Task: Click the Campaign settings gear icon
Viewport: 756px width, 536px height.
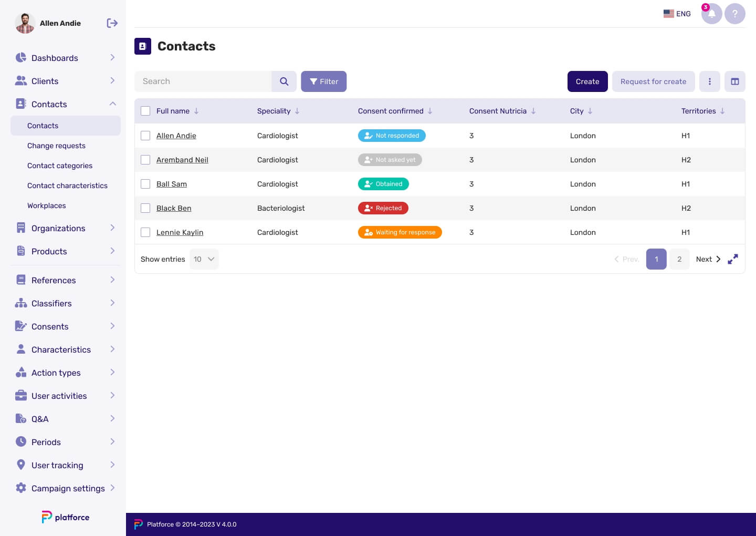Action: (x=21, y=488)
